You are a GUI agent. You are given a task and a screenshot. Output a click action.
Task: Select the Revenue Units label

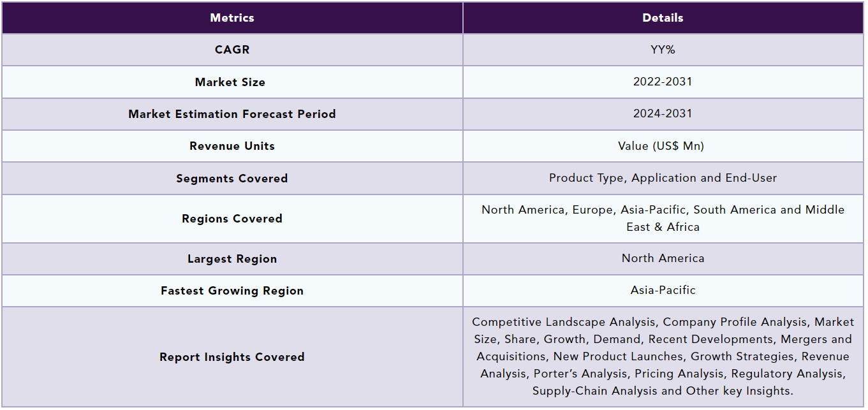coord(232,146)
